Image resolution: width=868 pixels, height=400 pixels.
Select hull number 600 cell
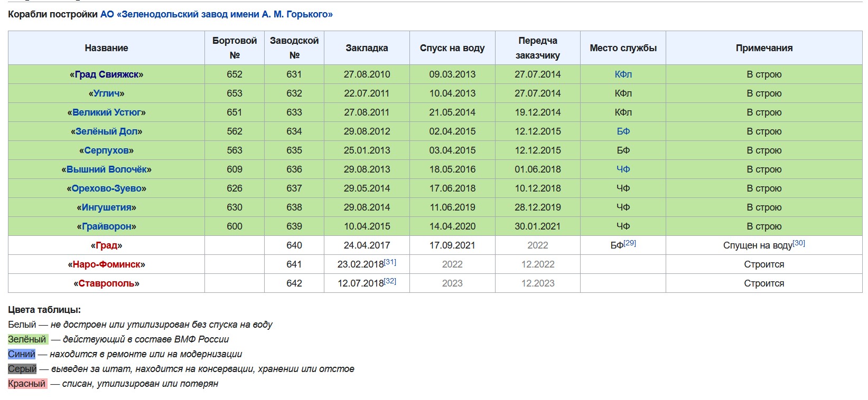click(x=235, y=226)
